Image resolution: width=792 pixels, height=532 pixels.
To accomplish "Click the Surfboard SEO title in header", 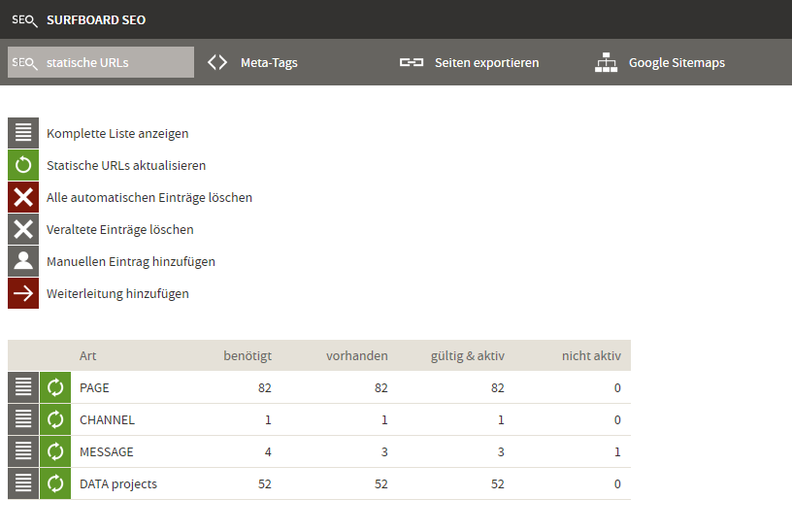I will 96,19.
